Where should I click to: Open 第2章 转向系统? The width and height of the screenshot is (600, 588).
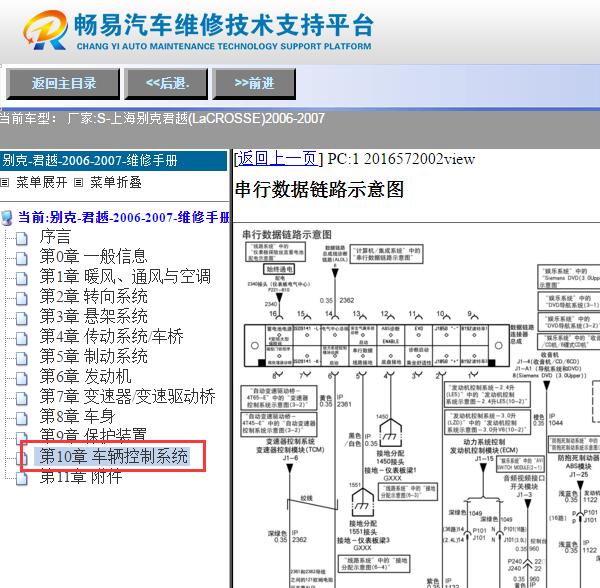point(93,296)
